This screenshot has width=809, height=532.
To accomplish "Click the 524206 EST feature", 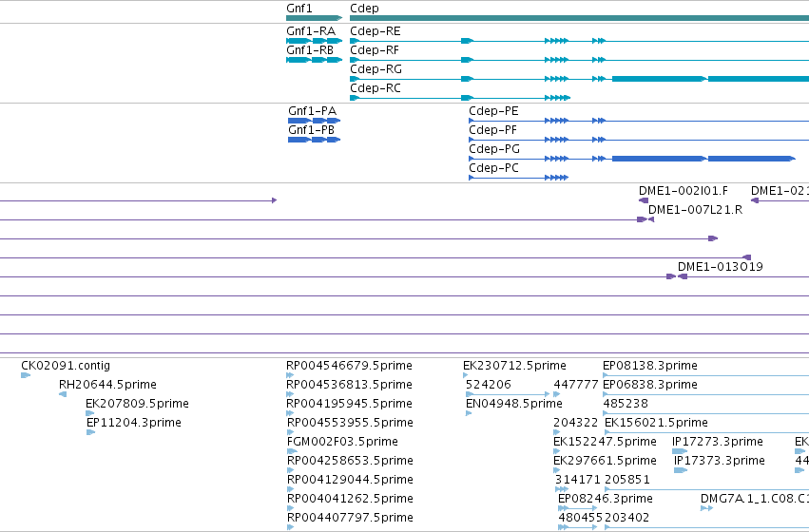I will point(508,394).
